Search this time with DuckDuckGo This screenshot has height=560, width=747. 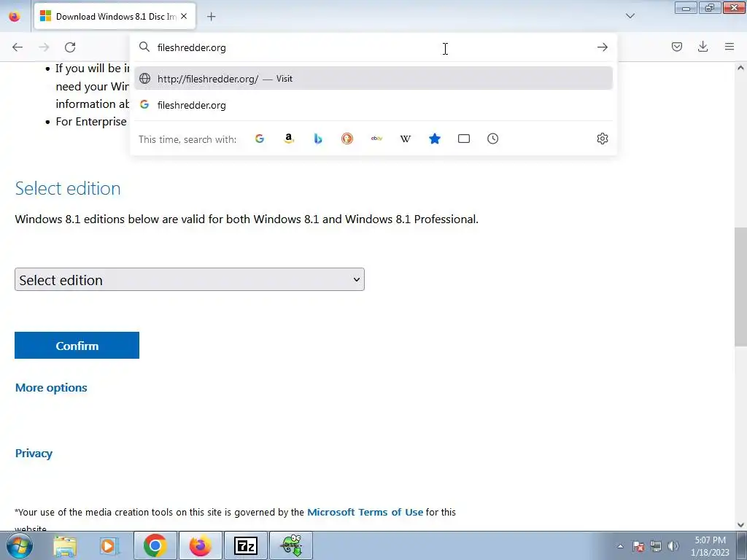tap(347, 139)
